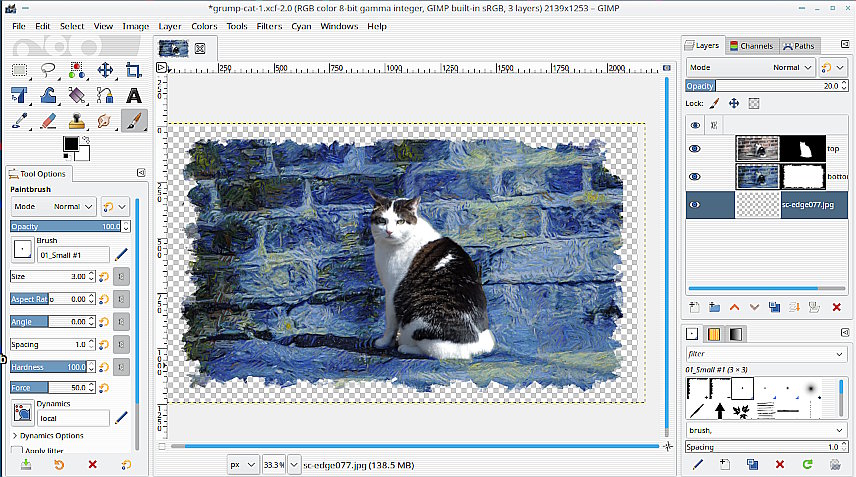Select the Text tool
The image size is (856, 477).
[133, 96]
